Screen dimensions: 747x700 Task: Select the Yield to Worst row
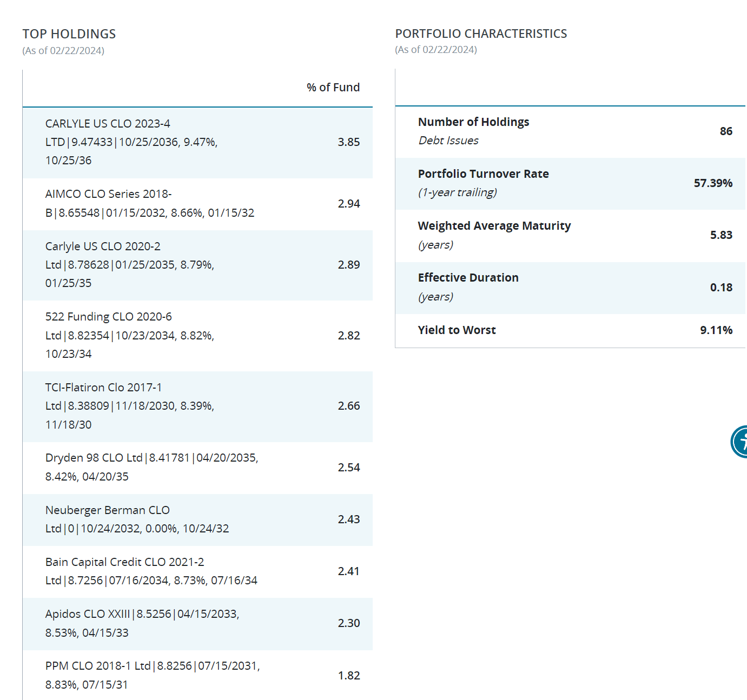tap(570, 331)
